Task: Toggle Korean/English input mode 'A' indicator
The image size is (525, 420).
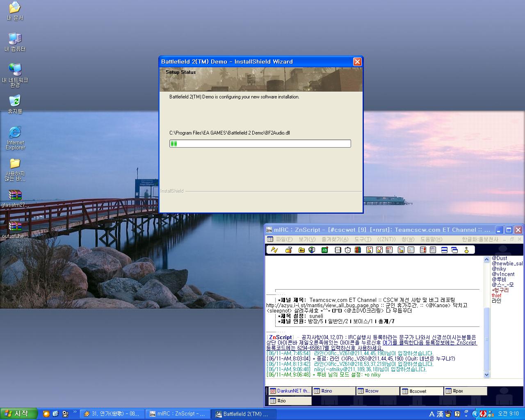Action: [x=431, y=414]
